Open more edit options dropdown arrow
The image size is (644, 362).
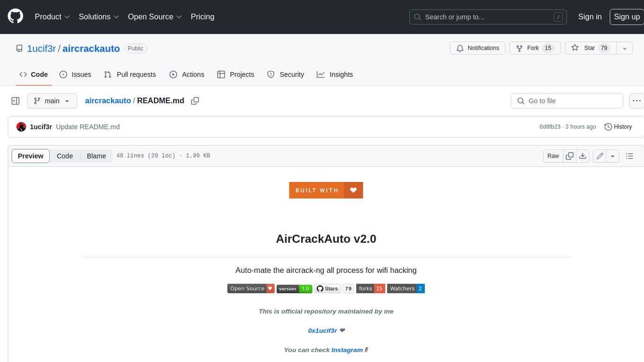point(613,156)
